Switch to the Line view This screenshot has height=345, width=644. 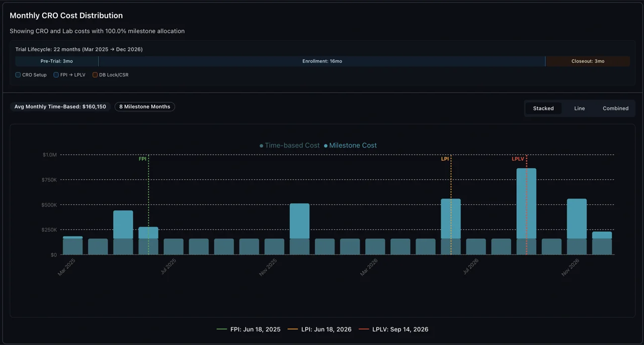(579, 108)
